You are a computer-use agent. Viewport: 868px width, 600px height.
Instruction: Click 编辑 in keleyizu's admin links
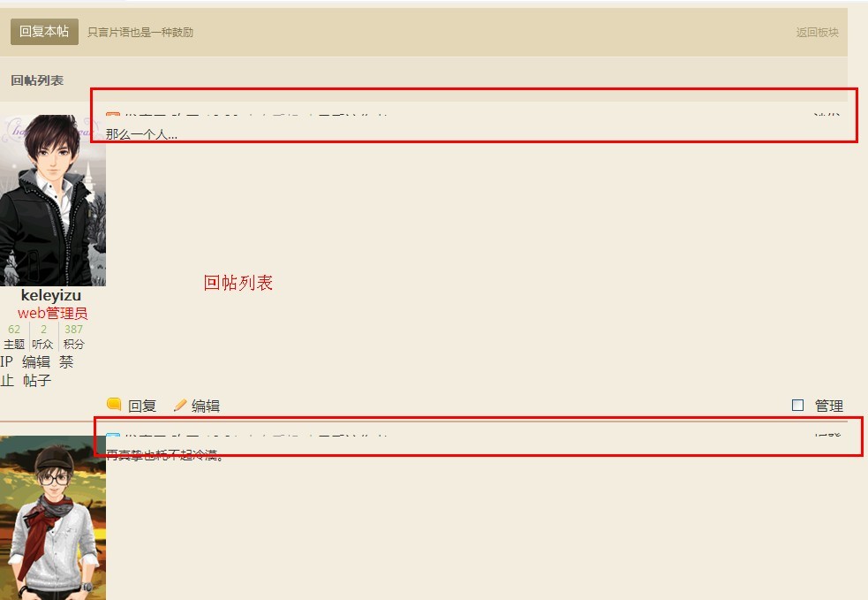[x=36, y=361]
